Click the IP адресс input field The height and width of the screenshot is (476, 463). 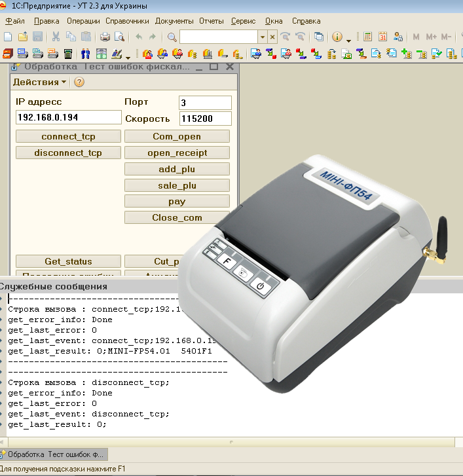[68, 117]
